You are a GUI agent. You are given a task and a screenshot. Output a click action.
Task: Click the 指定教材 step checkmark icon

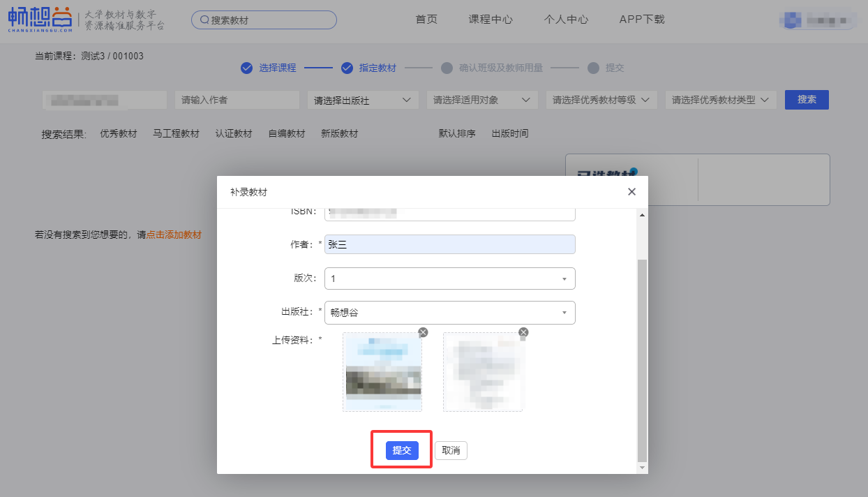(x=347, y=68)
